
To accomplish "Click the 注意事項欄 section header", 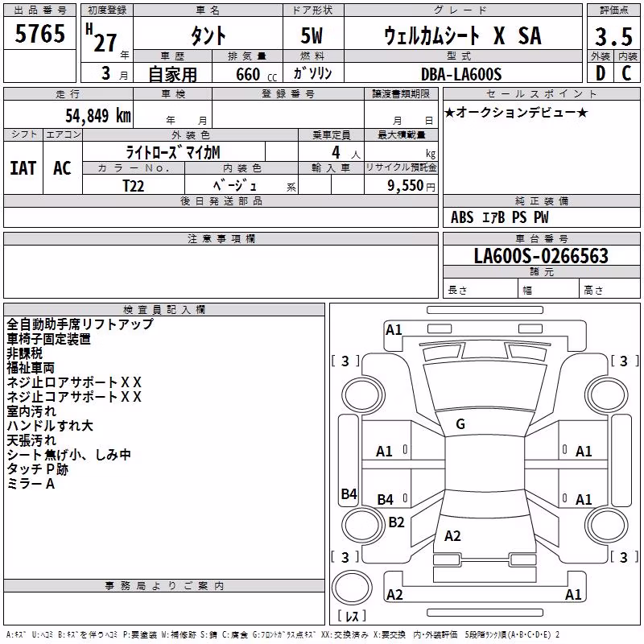I will pyautogui.click(x=221, y=238).
